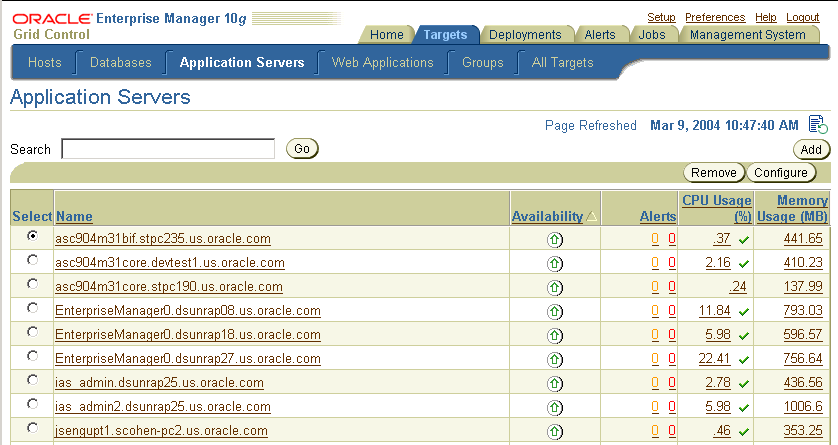Click availability status icon for asc904m31core.devtest1
The width and height of the screenshot is (838, 445).
point(555,263)
